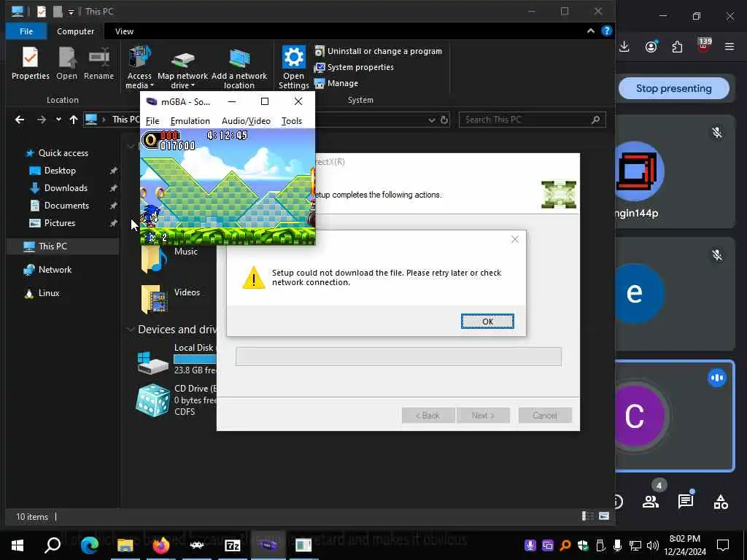Select the Local Disk drive
The width and height of the screenshot is (747, 560).
pyautogui.click(x=177, y=359)
